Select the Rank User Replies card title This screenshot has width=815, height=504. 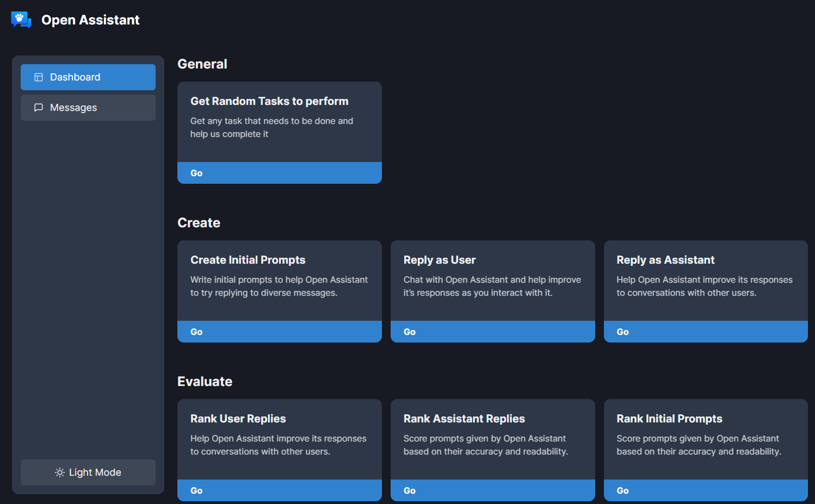click(238, 419)
